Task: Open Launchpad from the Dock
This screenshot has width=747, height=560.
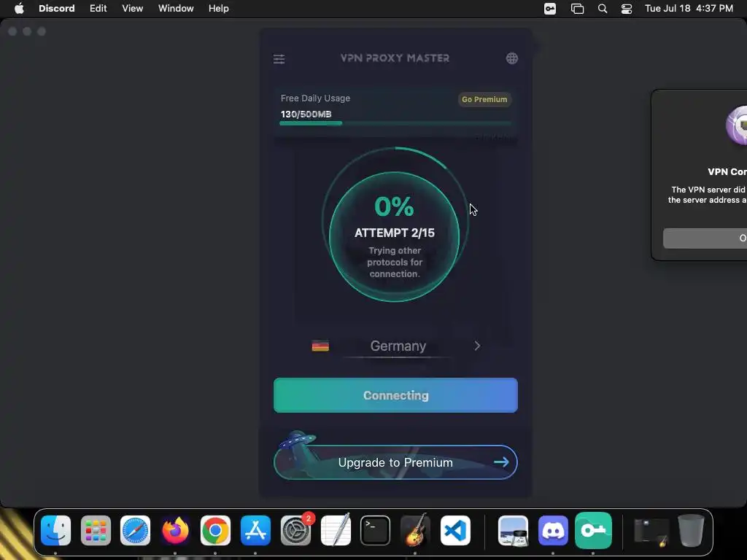Action: [96, 531]
